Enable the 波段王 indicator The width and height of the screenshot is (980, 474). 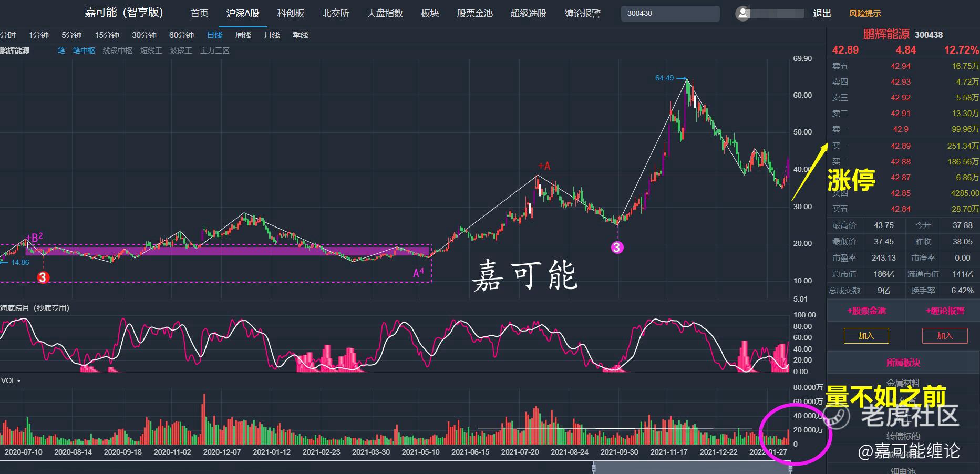[x=181, y=50]
